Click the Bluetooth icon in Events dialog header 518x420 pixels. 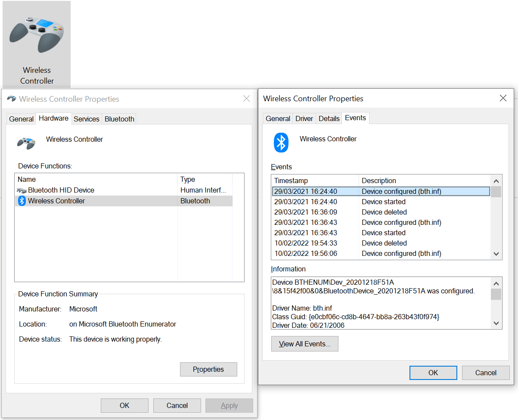[x=281, y=142]
